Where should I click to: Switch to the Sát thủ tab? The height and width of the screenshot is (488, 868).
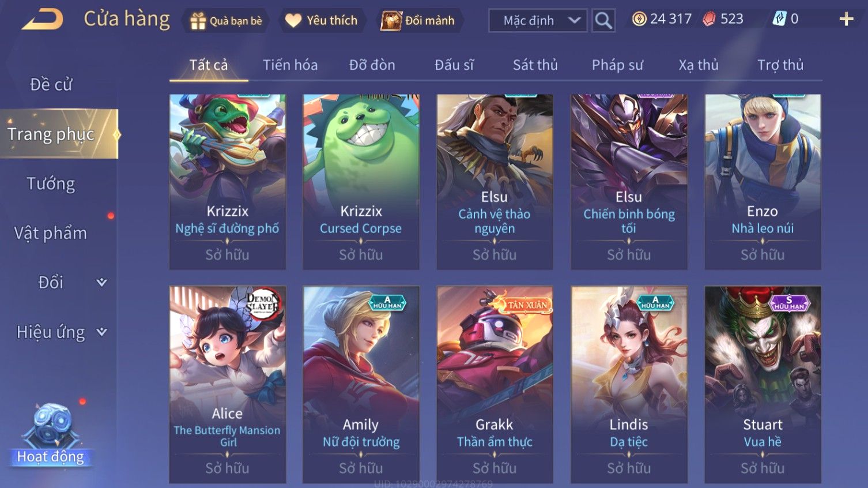coord(535,65)
